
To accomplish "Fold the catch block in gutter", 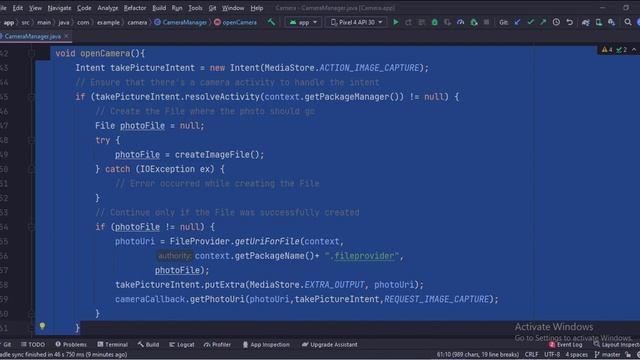I will click(x=31, y=169).
